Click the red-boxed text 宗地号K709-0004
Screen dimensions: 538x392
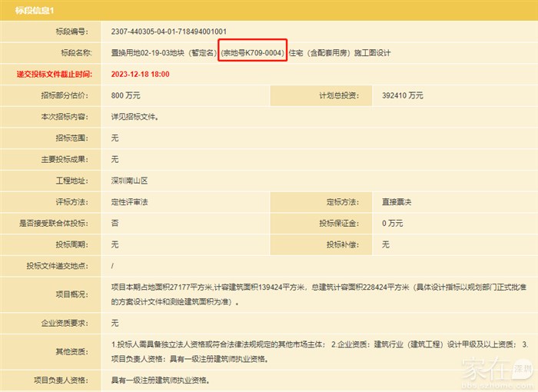tap(253, 53)
